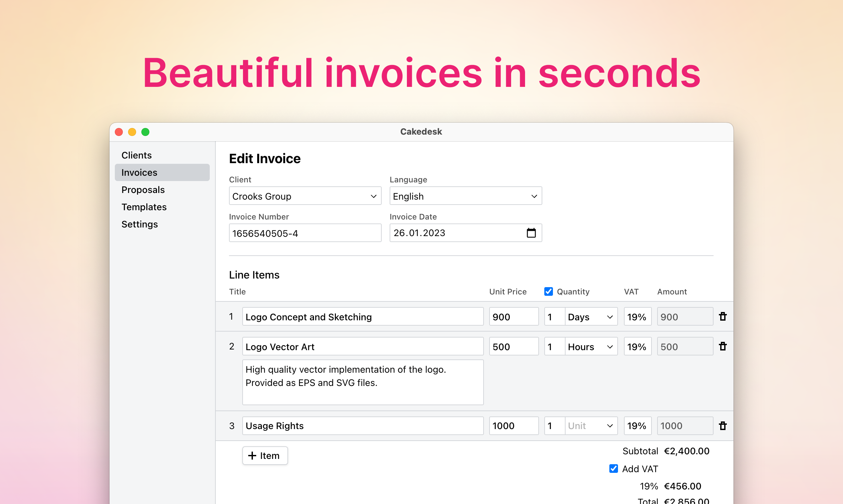This screenshot has height=504, width=843.
Task: Click the quantity field in row 2
Action: (555, 346)
